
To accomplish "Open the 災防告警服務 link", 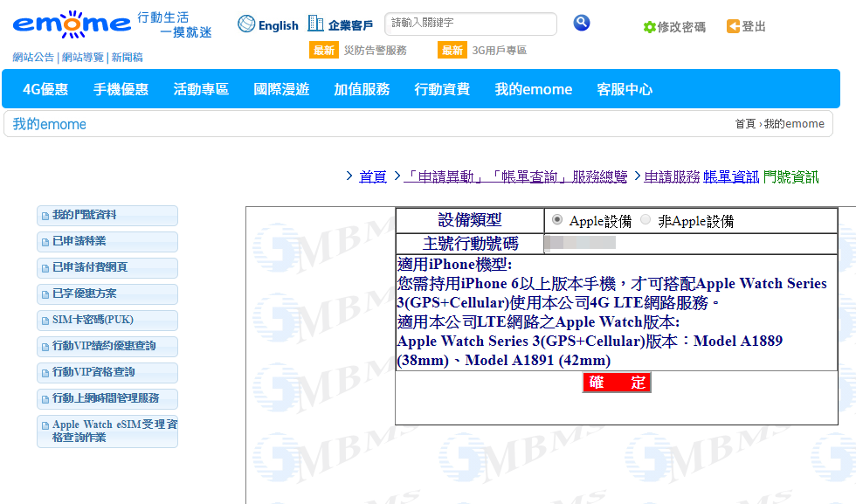I will 375,51.
